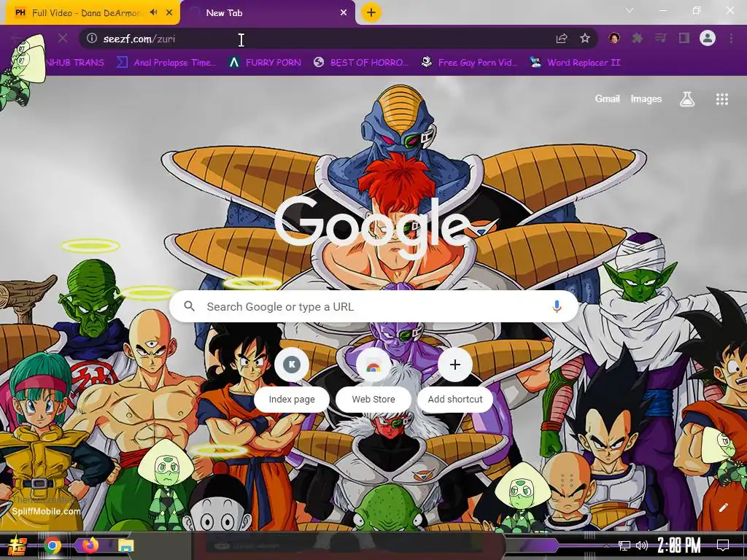Bookmark this tab with the star
747x560 pixels.
click(x=585, y=39)
